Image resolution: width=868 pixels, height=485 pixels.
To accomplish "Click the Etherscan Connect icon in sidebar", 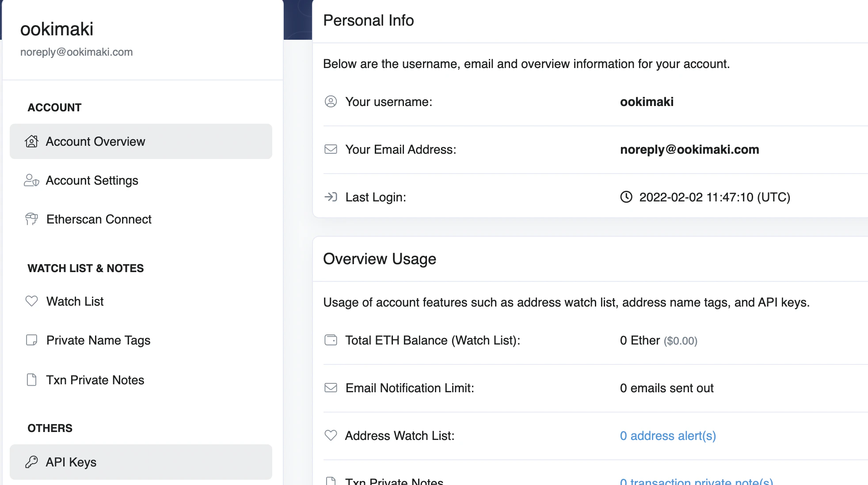I will 31,219.
